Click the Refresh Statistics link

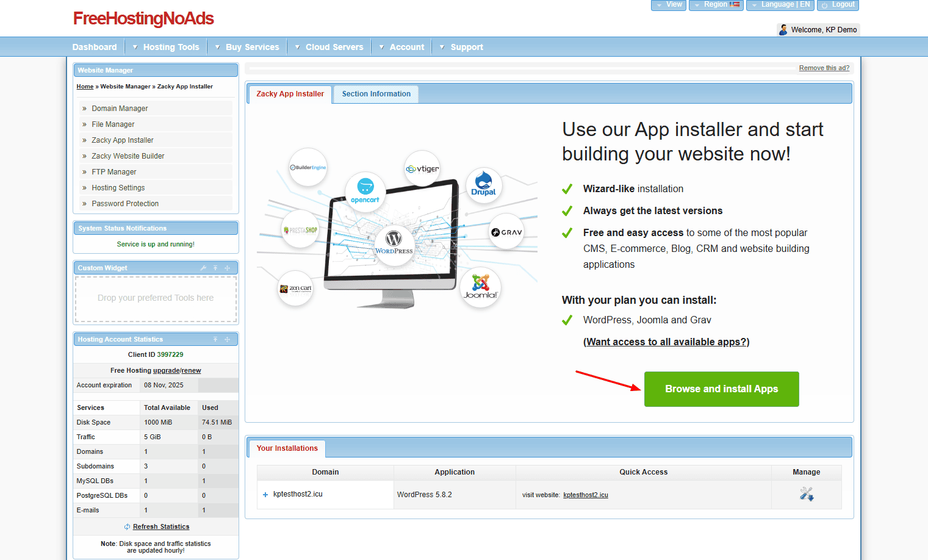coord(161,526)
